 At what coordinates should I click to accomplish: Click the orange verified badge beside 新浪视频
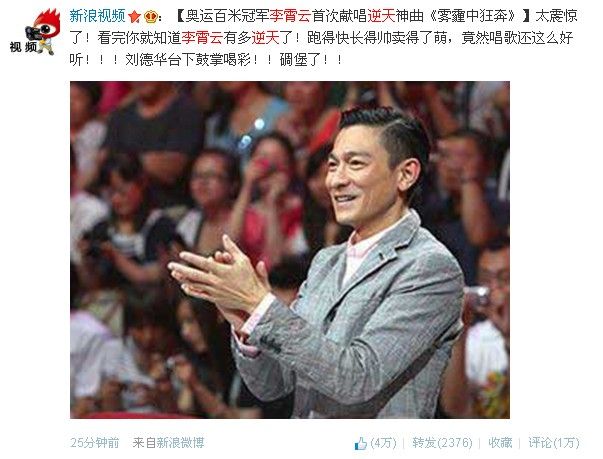pos(134,17)
